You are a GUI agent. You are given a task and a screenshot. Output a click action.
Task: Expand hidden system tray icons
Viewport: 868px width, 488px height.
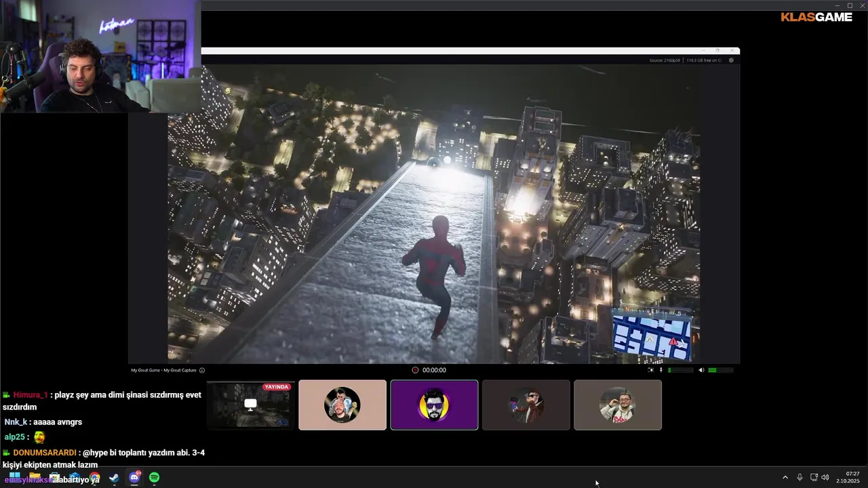pos(785,477)
